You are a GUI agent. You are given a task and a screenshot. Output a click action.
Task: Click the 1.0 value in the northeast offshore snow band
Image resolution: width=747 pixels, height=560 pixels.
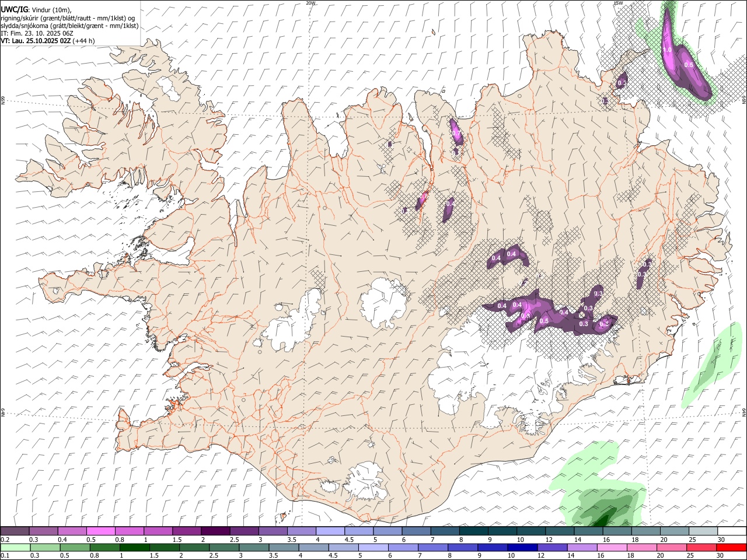668,51
